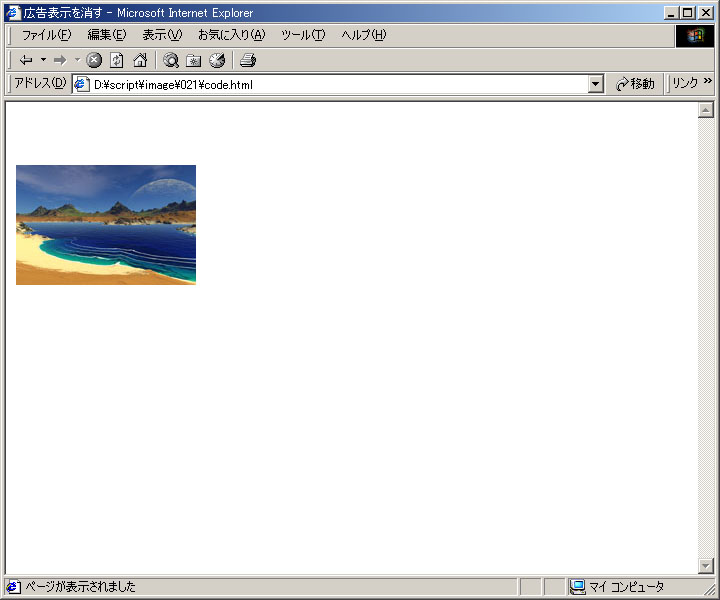Open the ツール(T) menu
This screenshot has width=720, height=600.
303,35
